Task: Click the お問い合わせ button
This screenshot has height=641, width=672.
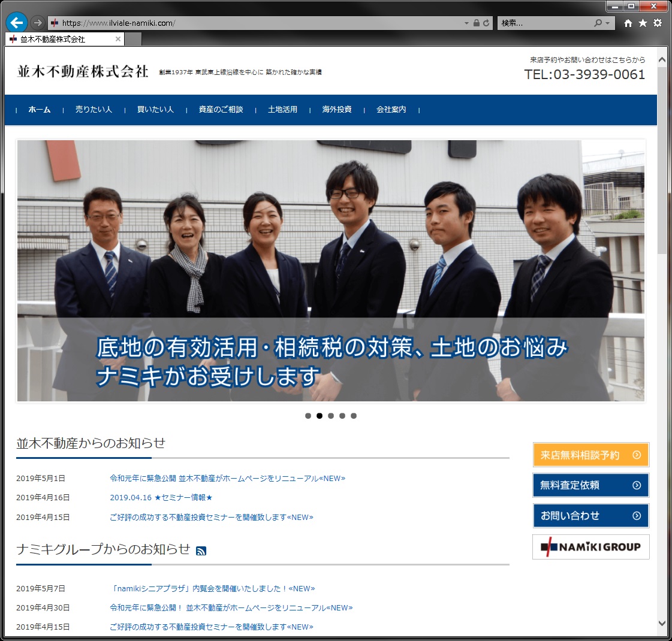Action: point(590,516)
